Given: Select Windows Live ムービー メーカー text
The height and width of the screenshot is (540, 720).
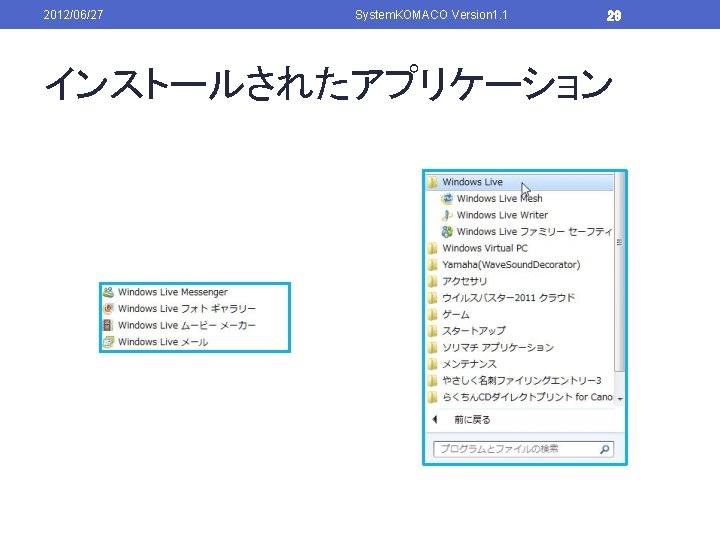Looking at the screenshot, I should click(x=186, y=325).
